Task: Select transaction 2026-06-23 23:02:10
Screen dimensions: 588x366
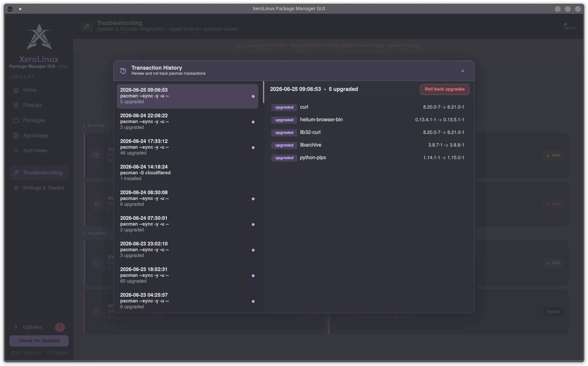Action: tap(187, 250)
